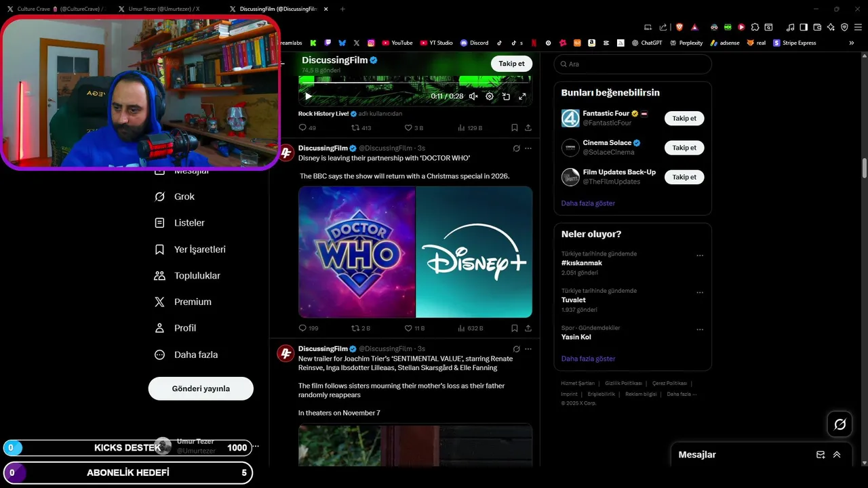868x488 pixels.
Task: Bookmark the Doctor Who post
Action: (x=515, y=328)
